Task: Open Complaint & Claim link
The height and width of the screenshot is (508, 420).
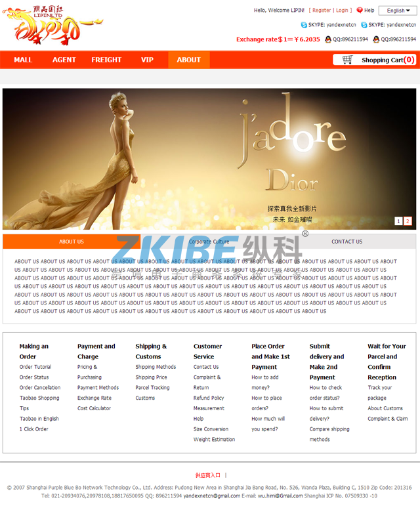Action: (x=388, y=419)
